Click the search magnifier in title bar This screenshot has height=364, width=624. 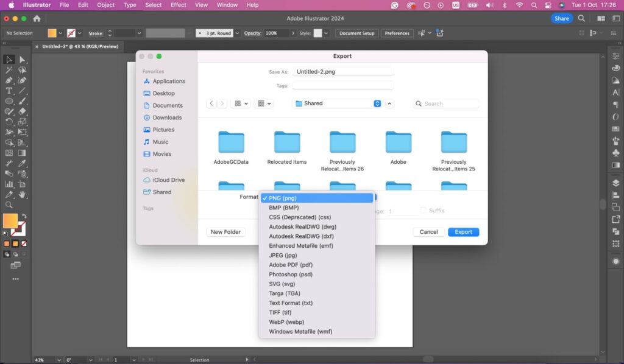coord(581,18)
